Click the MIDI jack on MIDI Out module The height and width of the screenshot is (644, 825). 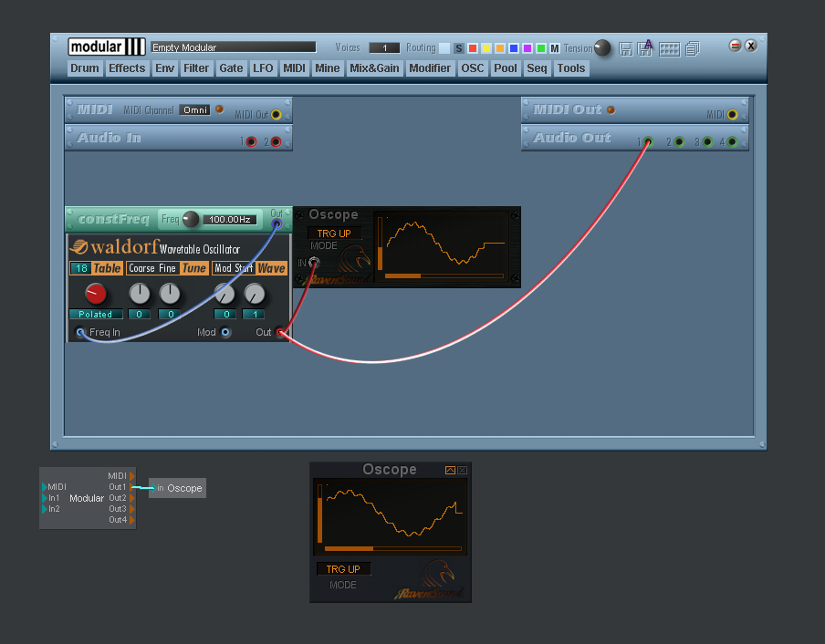[732, 115]
